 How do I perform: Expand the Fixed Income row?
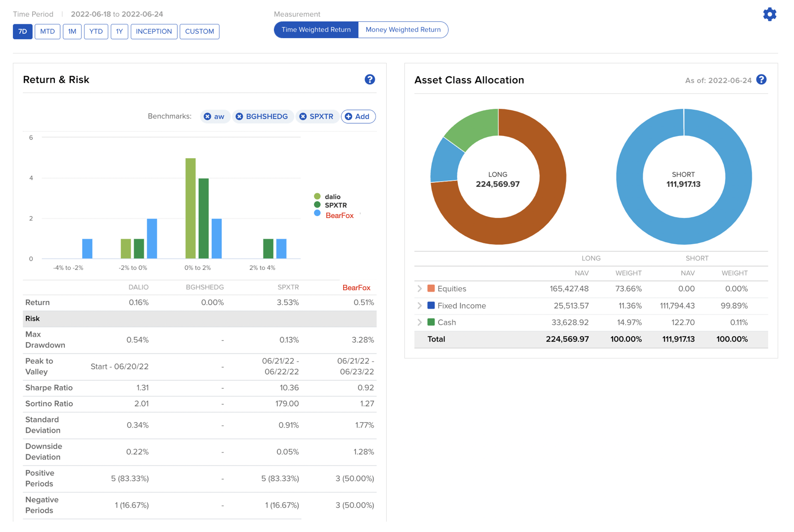[420, 306]
